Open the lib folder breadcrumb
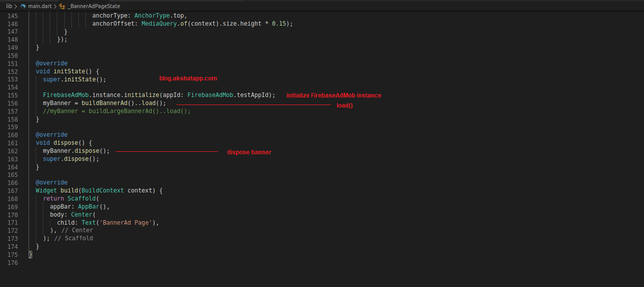 9,6
